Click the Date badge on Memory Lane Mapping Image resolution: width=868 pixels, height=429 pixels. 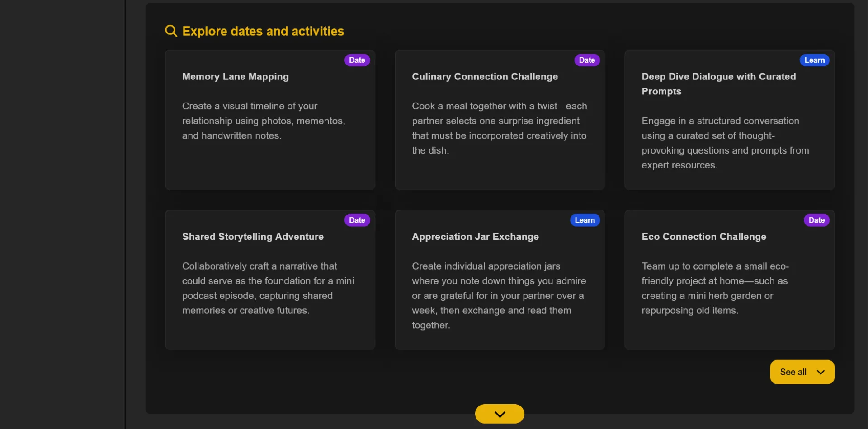pos(357,60)
